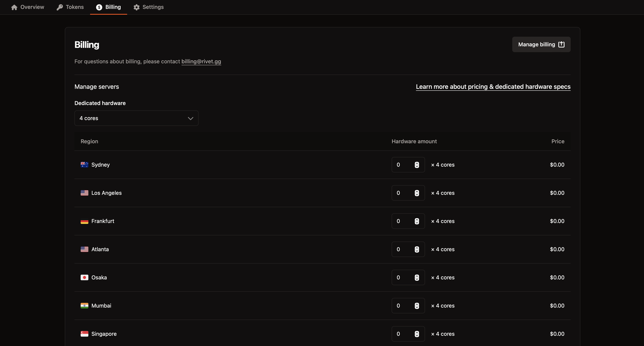This screenshot has height=346, width=644.
Task: Click the Frankfurt hardware amount stepper arrows
Action: point(417,221)
